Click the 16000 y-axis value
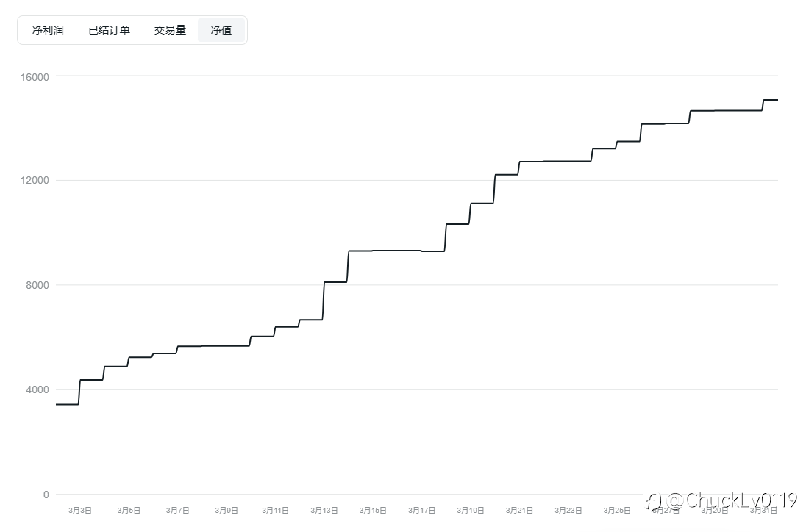 click(x=35, y=77)
